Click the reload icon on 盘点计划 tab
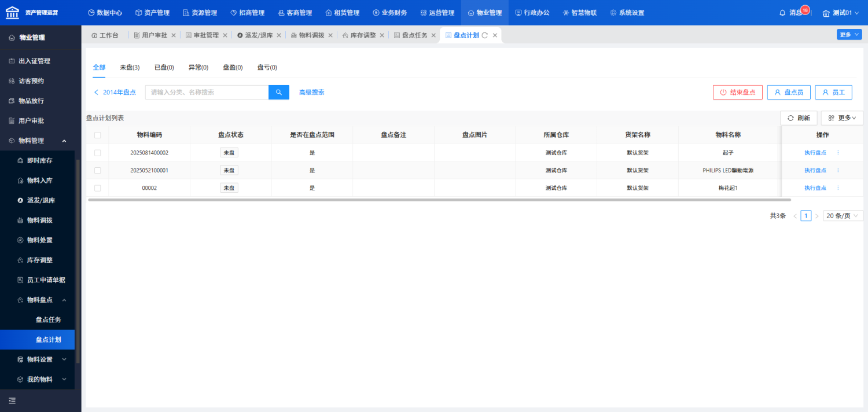The height and width of the screenshot is (412, 868). click(485, 35)
